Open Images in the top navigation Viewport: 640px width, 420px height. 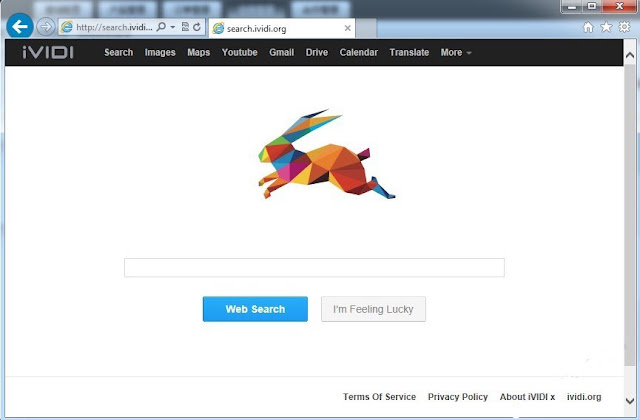[x=160, y=52]
